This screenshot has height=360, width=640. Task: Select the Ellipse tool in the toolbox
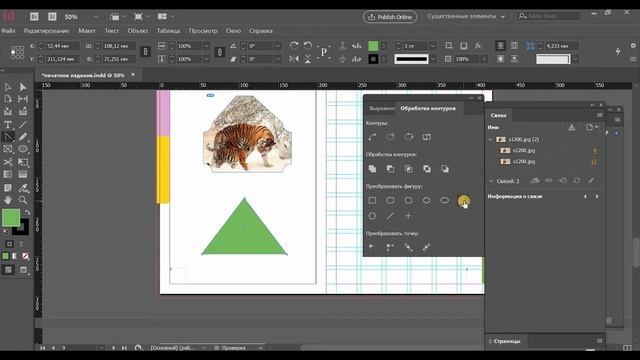click(23, 149)
